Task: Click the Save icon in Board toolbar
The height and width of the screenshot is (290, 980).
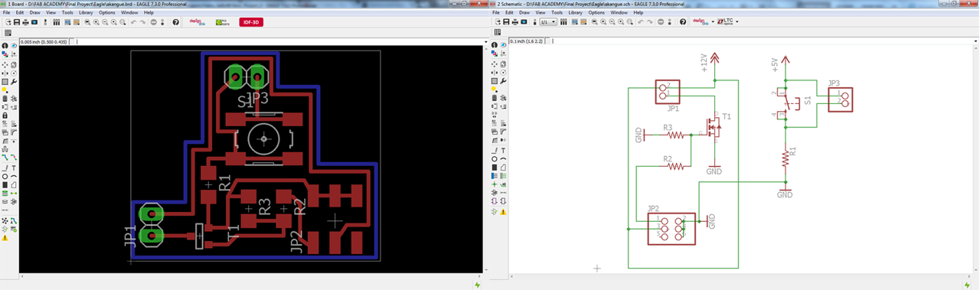Action: (17, 22)
